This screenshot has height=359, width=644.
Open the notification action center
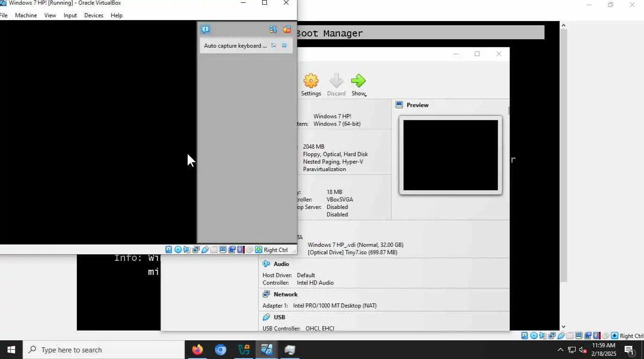(x=629, y=350)
